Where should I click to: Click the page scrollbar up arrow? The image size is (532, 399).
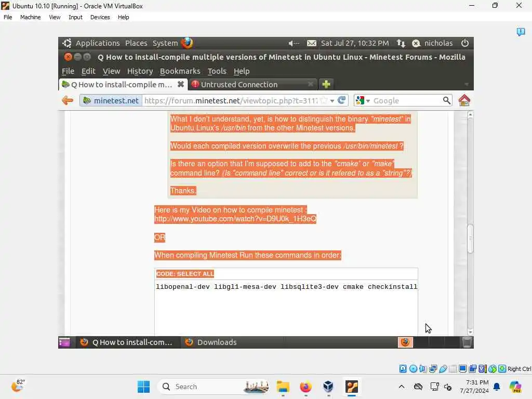(470, 115)
